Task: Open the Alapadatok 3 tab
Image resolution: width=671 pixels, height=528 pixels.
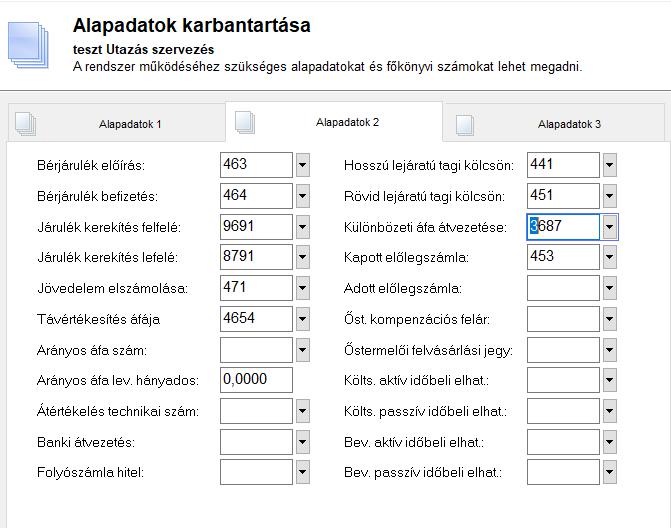Action: pyautogui.click(x=569, y=124)
